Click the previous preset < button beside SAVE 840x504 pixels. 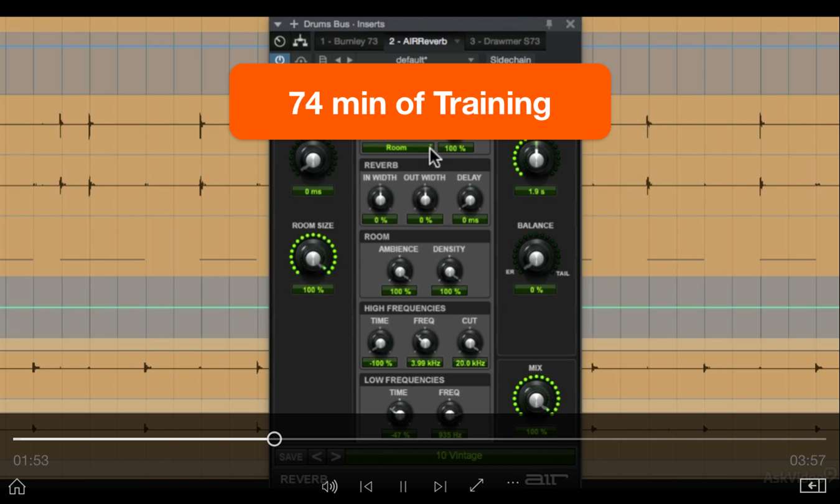317,457
